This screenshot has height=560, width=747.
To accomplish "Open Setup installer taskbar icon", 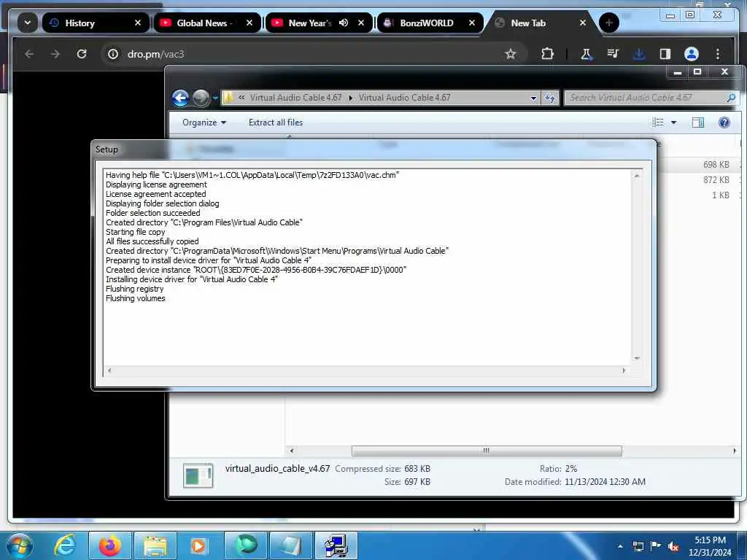I will point(336,545).
